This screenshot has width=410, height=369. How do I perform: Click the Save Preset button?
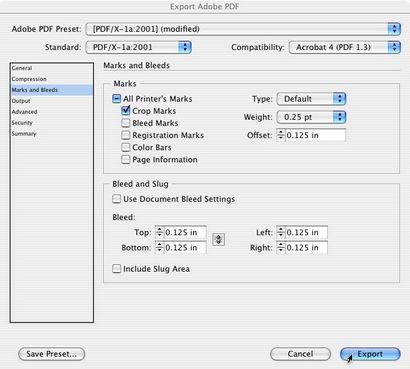52,354
